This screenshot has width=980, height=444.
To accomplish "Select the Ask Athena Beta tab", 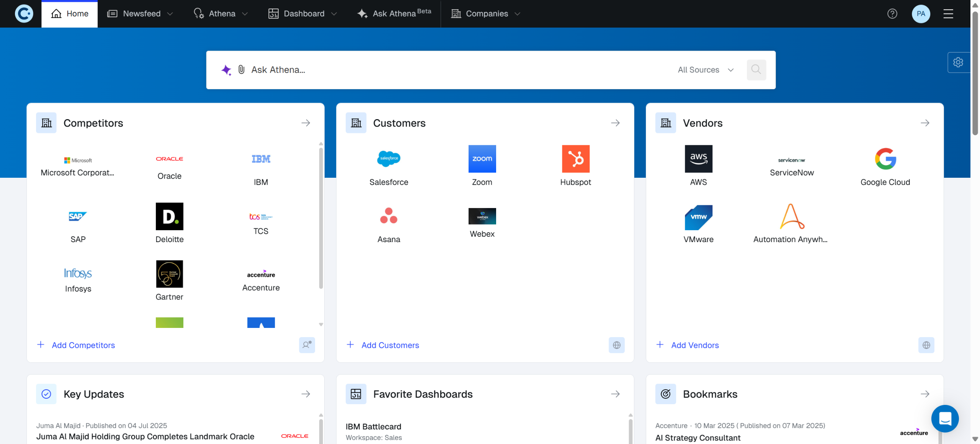I will point(394,14).
